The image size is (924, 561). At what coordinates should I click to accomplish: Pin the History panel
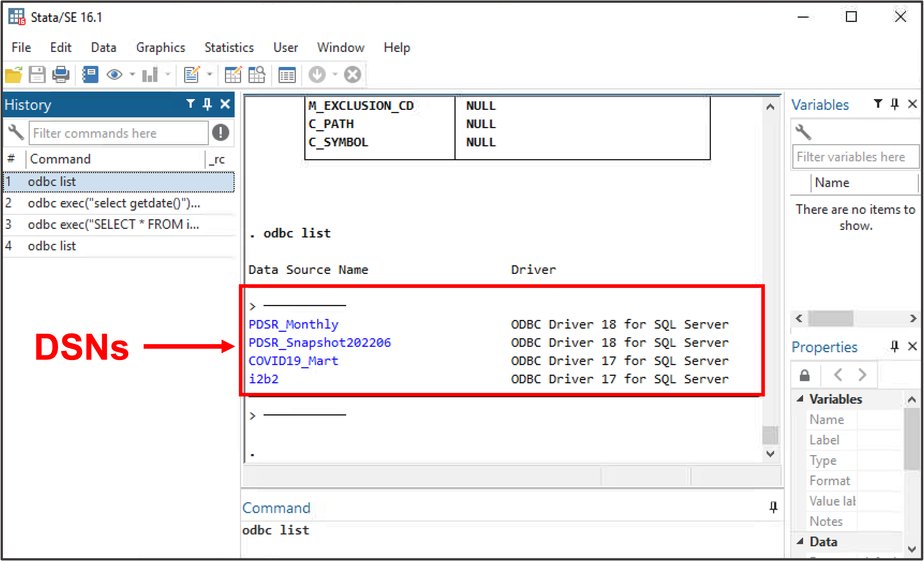[x=208, y=104]
